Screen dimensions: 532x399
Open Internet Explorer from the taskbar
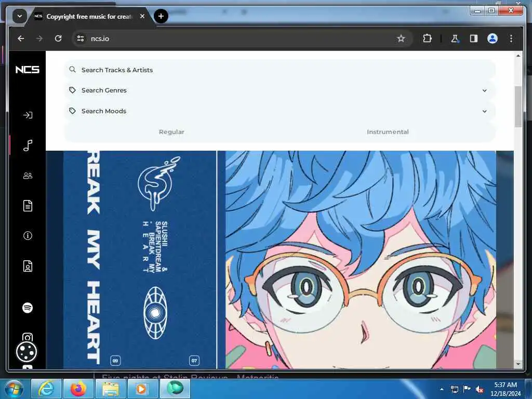(x=46, y=389)
